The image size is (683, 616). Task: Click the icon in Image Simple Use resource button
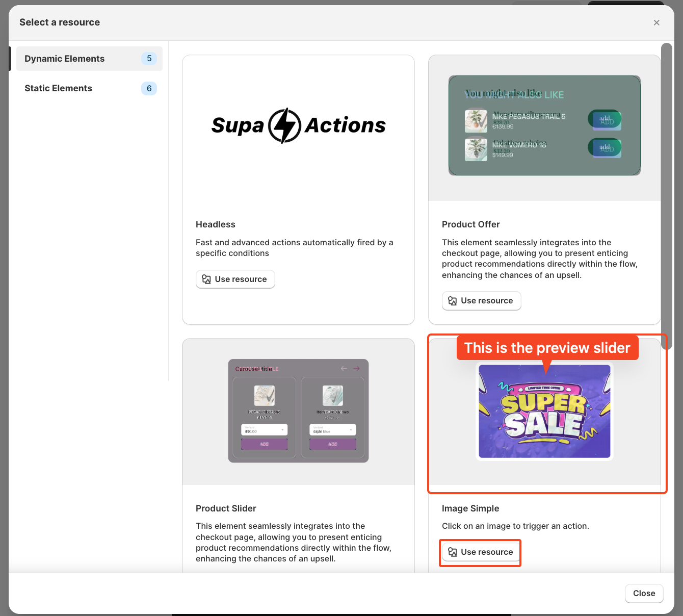pyautogui.click(x=453, y=552)
